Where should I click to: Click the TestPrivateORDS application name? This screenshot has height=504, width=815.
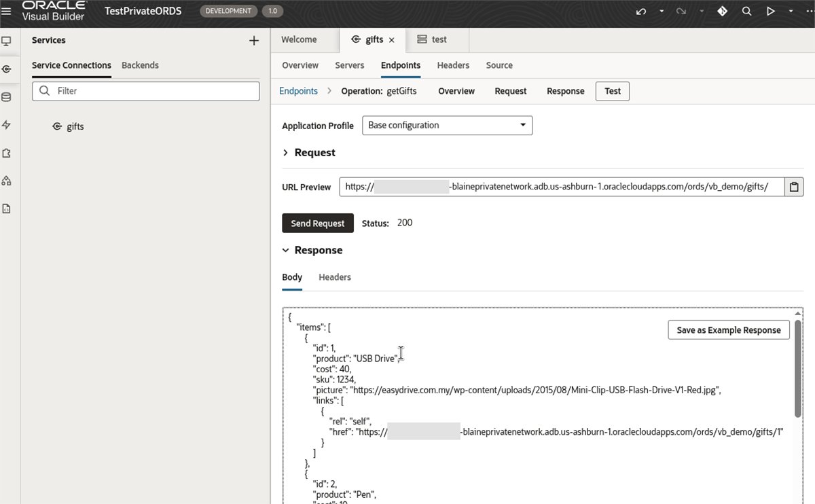pyautogui.click(x=143, y=12)
